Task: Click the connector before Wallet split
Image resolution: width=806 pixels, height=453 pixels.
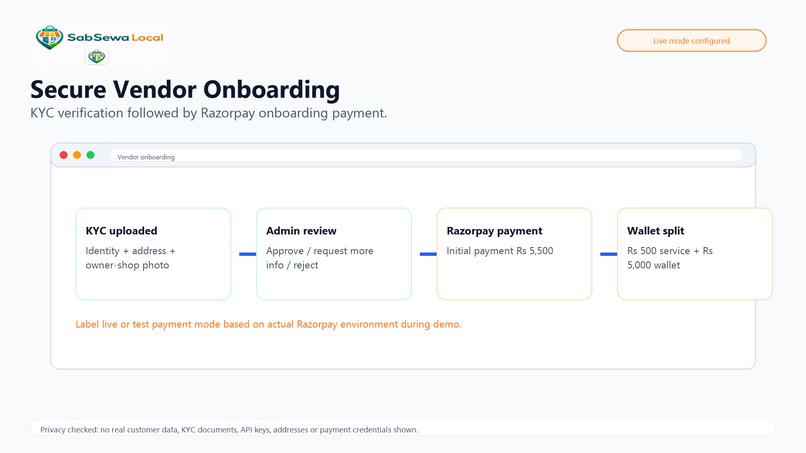Action: (x=609, y=253)
